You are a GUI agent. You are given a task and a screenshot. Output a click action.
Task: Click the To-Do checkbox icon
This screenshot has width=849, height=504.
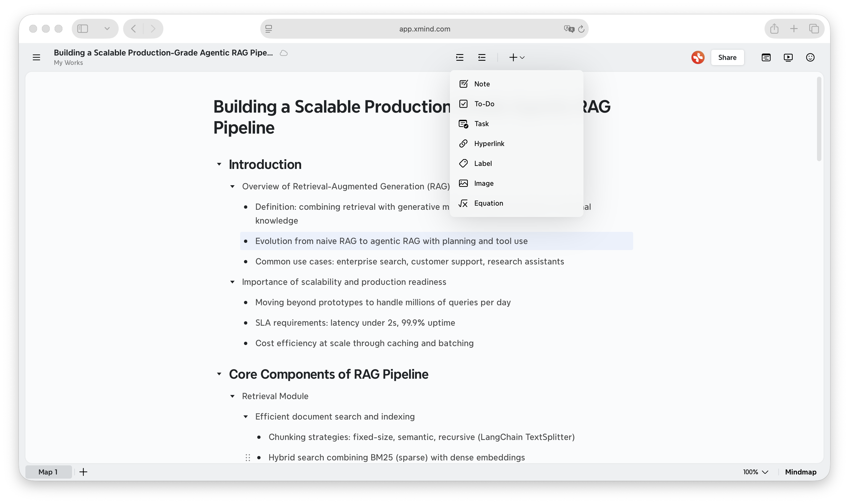click(463, 104)
